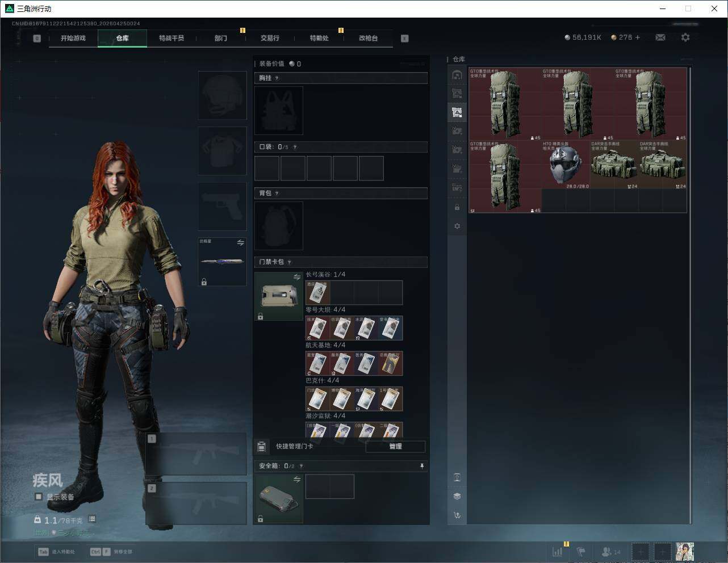This screenshot has height=563, width=728.
Task: Click the 58,191K currency balance
Action: (583, 37)
